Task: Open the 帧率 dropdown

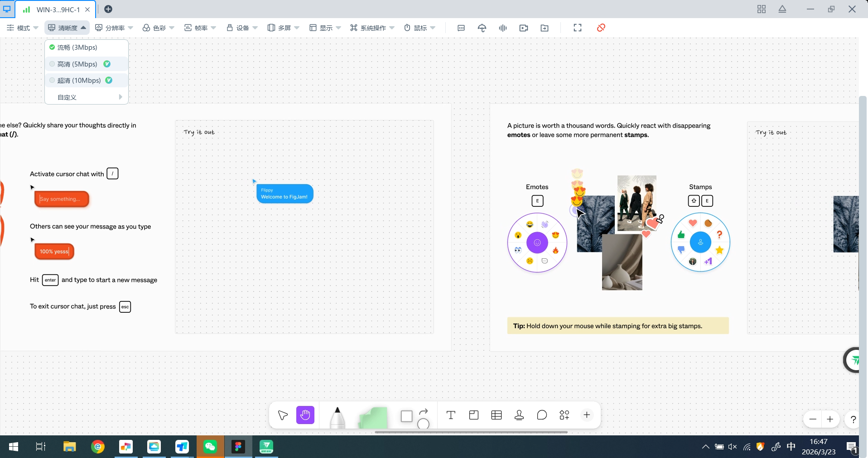Action: pyautogui.click(x=200, y=28)
